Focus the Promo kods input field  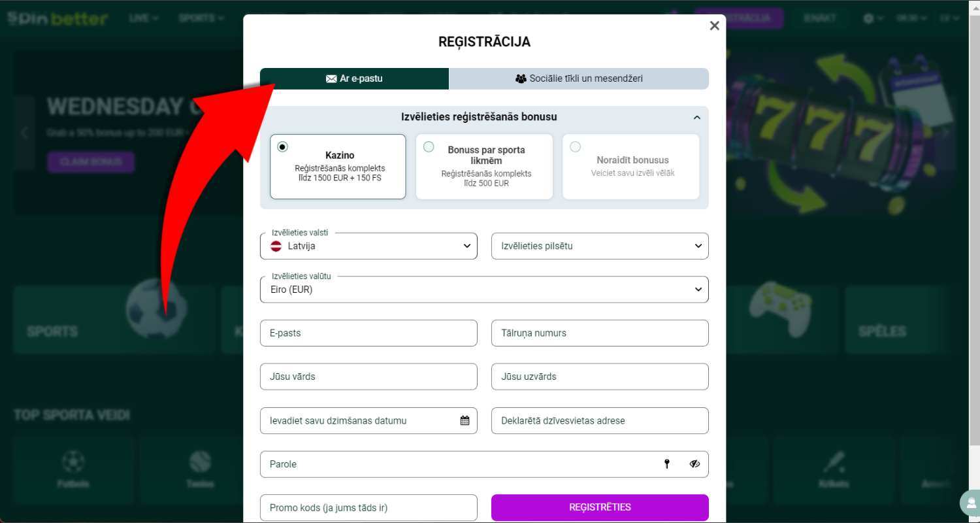point(368,508)
